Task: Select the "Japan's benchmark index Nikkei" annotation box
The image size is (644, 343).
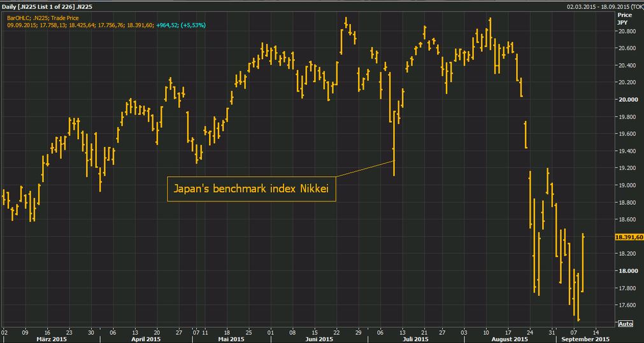Action: click(251, 189)
